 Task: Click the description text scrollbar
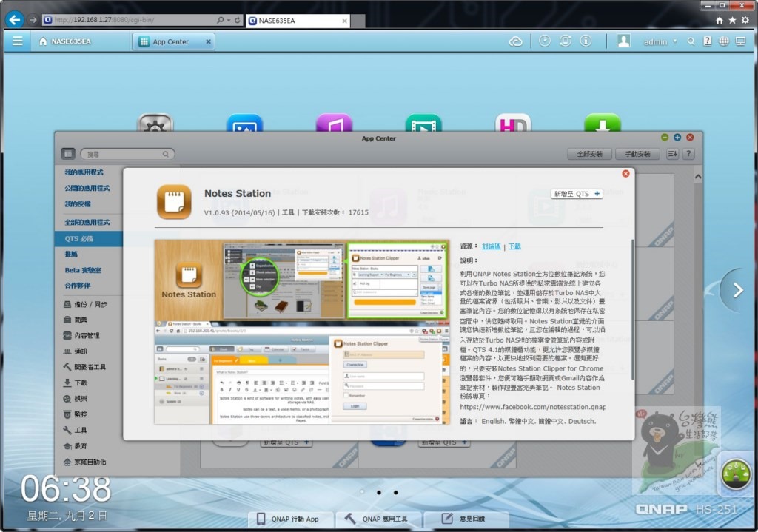pyautogui.click(x=632, y=309)
